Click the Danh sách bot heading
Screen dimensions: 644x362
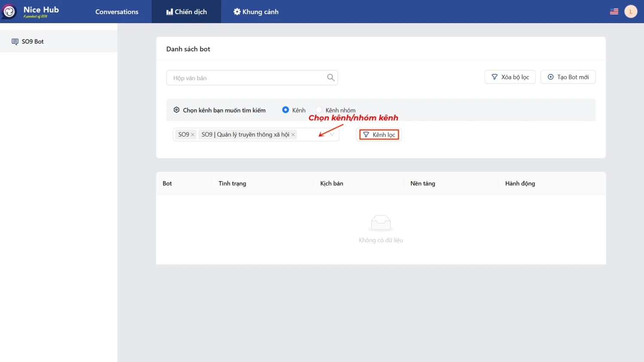(188, 49)
